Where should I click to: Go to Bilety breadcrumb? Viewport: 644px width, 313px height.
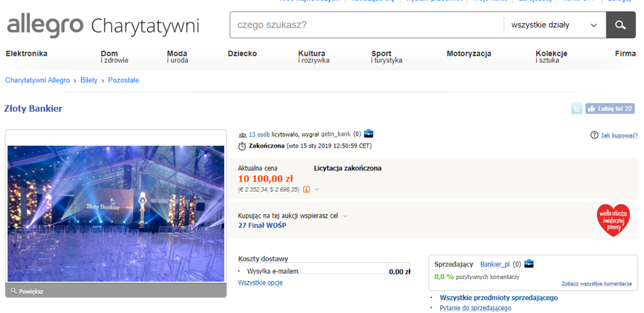[89, 80]
